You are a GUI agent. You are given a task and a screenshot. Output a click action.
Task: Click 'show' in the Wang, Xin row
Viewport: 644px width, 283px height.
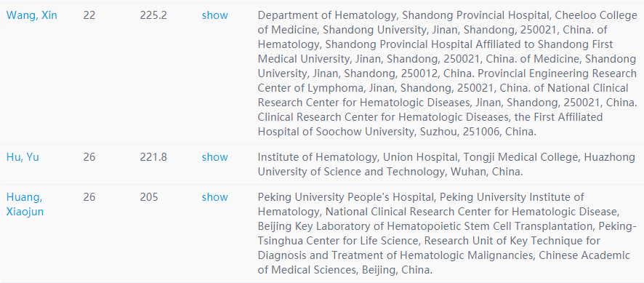click(x=215, y=15)
